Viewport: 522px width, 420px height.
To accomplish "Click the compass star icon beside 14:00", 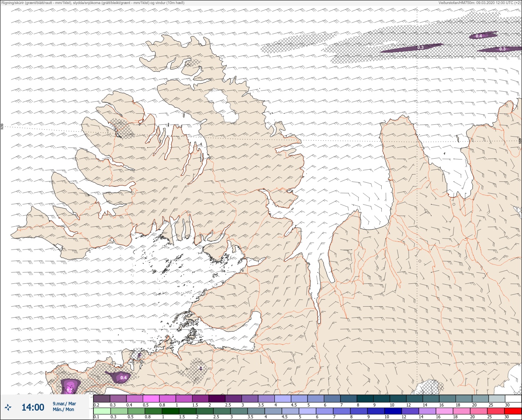I will tap(8, 407).
